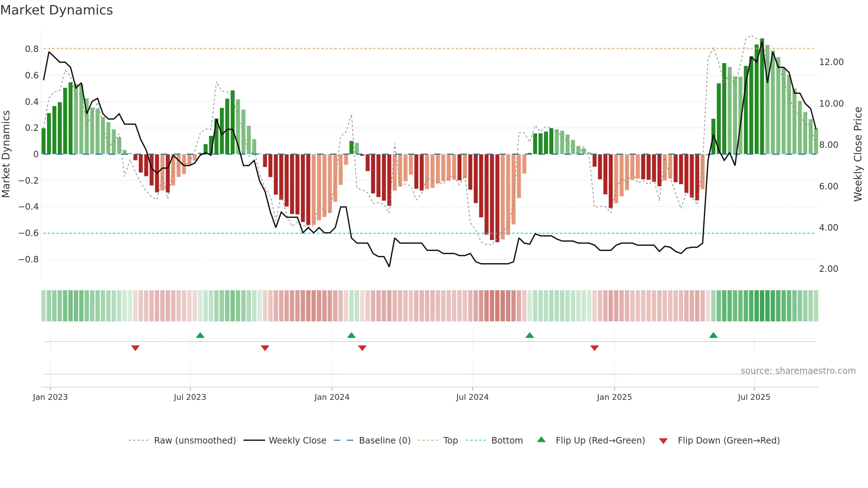Click the Jul 2023 x-axis label

190,397
